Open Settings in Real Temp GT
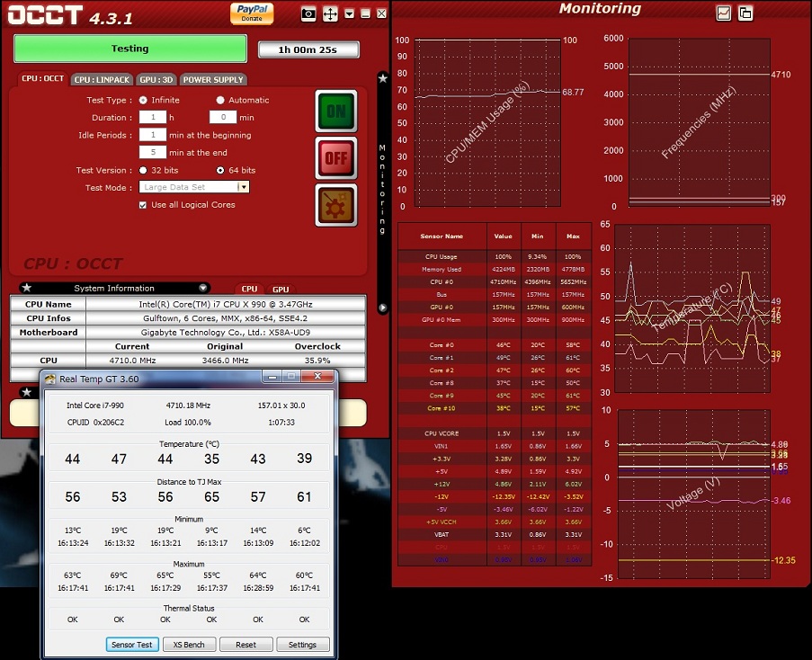The height and width of the screenshot is (660, 812). click(302, 645)
